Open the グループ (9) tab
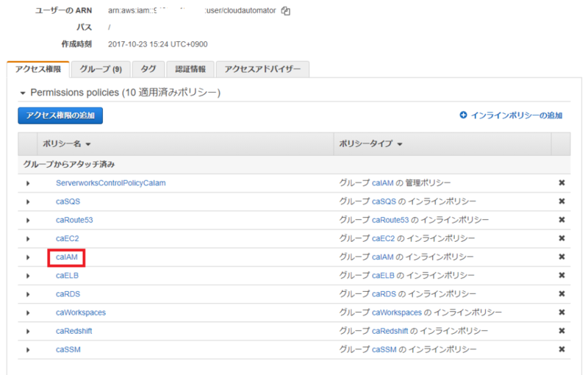The image size is (588, 375). click(x=101, y=69)
